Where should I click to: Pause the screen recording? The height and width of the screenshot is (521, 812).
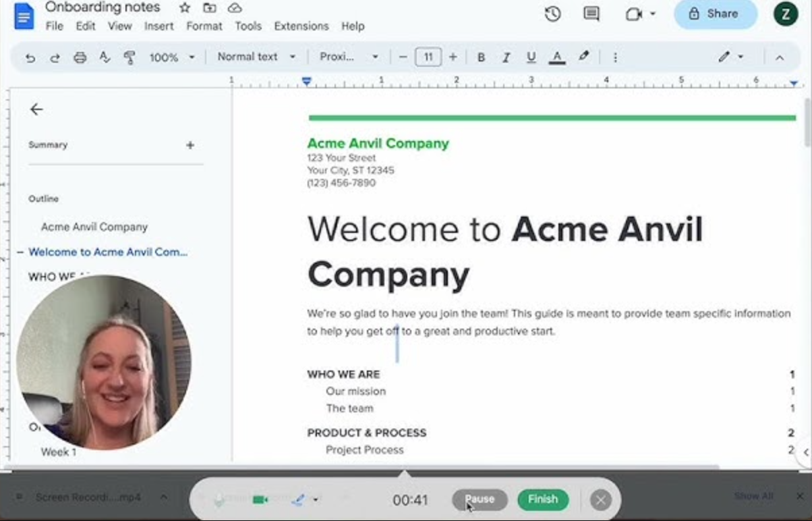(x=480, y=499)
